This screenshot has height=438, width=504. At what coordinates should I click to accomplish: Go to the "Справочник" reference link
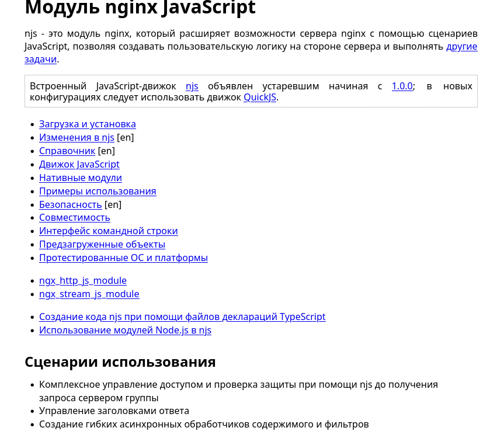(x=67, y=151)
